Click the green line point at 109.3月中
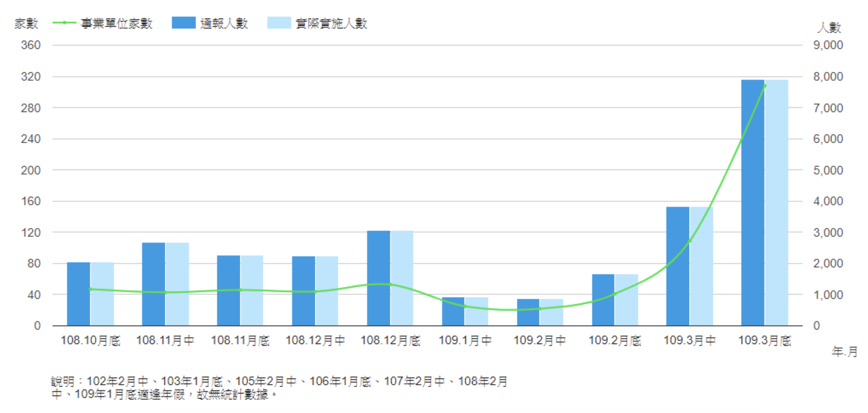Image resolution: width=868 pixels, height=413 pixels. click(x=690, y=241)
